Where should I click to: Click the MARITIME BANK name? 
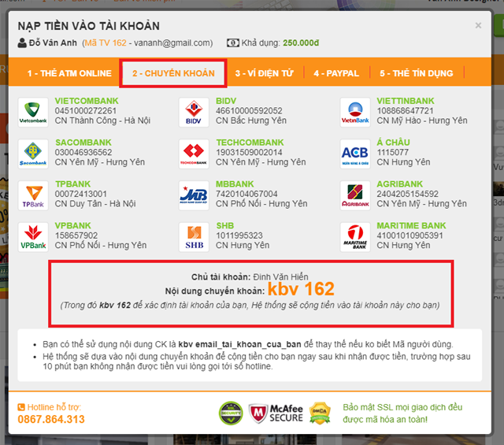(411, 226)
